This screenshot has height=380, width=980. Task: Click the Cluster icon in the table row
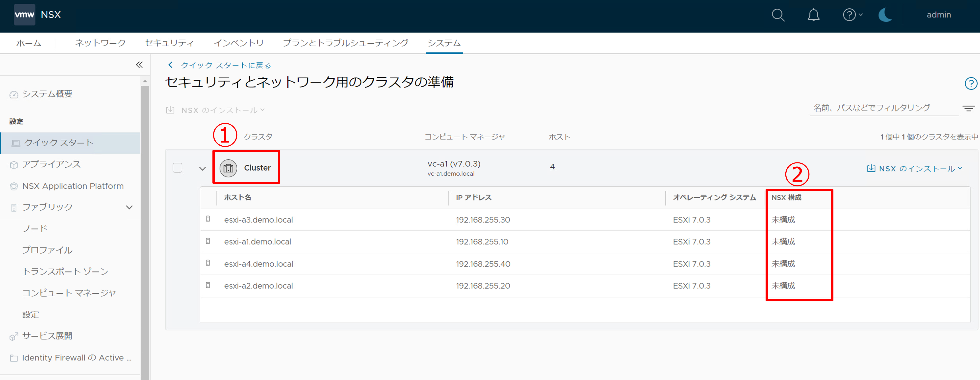point(228,168)
